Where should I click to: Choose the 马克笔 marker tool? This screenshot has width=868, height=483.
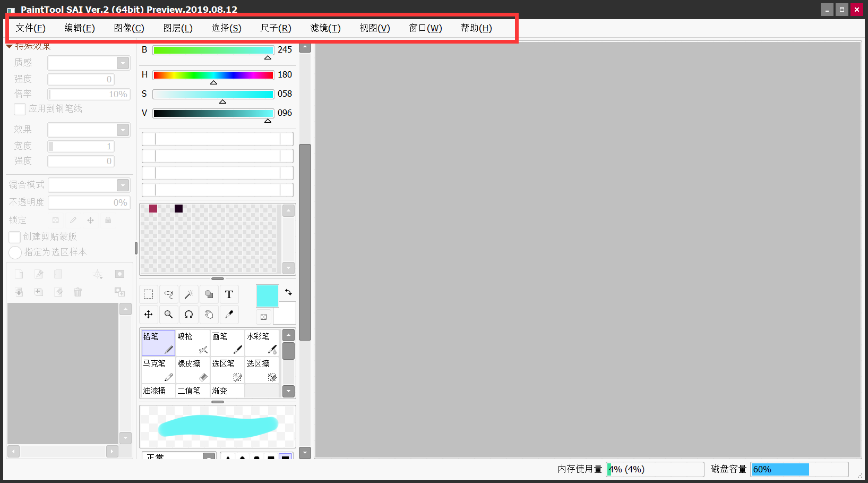click(x=158, y=370)
